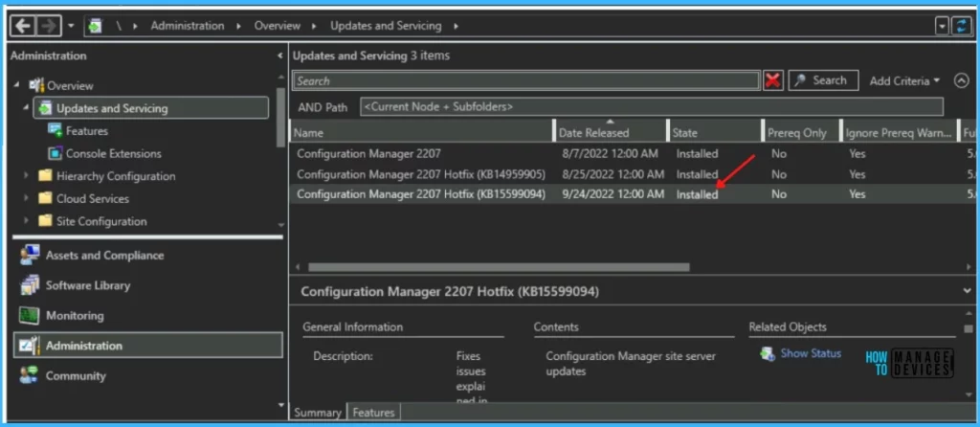This screenshot has height=427, width=980.
Task: Click Installed state of KB15599094 row
Action: point(697,194)
